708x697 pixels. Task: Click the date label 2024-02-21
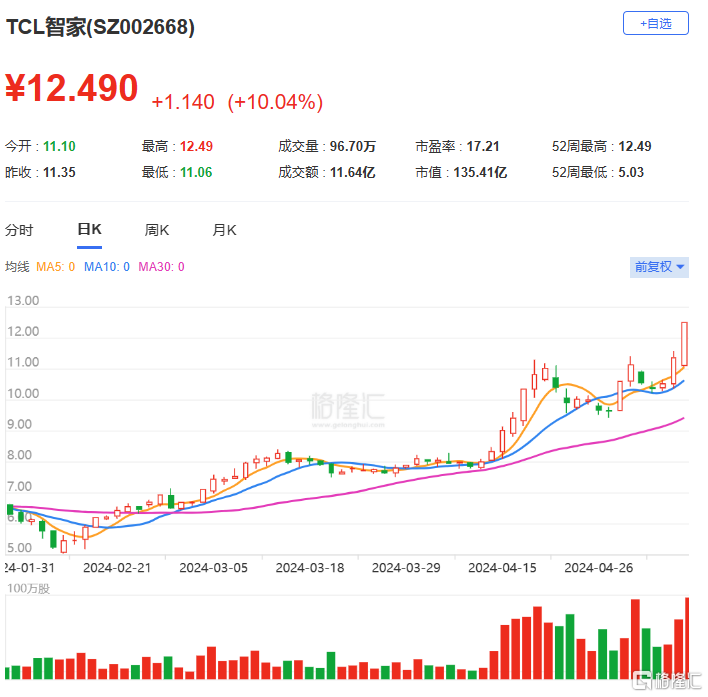tap(117, 568)
